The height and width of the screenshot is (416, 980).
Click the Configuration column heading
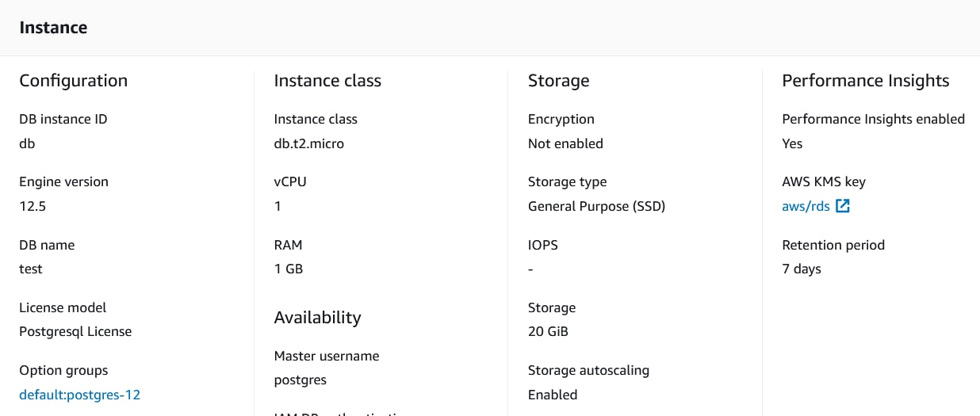(x=73, y=81)
